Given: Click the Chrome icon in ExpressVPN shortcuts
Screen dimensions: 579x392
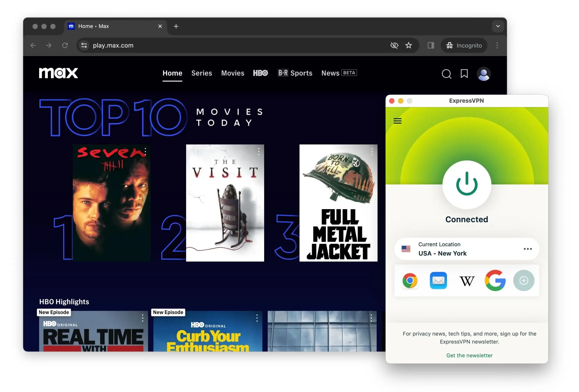Looking at the screenshot, I should tap(410, 281).
